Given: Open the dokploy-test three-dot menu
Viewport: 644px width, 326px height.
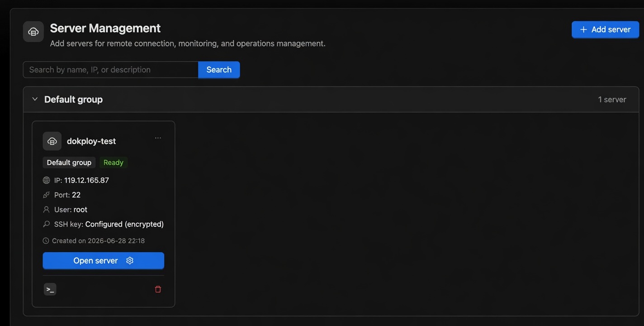Looking at the screenshot, I should (x=158, y=138).
